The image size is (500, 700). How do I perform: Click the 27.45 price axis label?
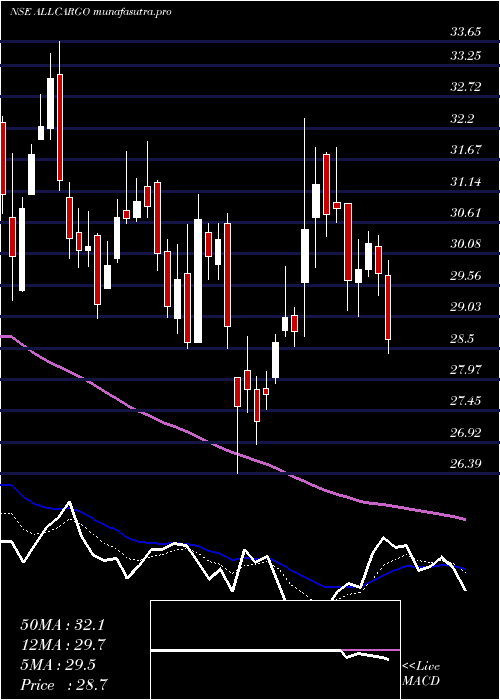click(x=466, y=401)
